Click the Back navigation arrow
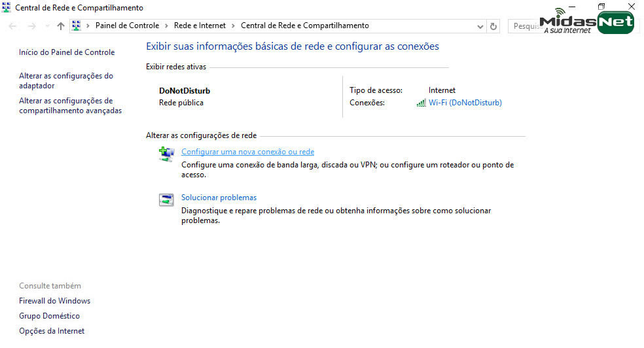The width and height of the screenshot is (644, 348). [13, 26]
